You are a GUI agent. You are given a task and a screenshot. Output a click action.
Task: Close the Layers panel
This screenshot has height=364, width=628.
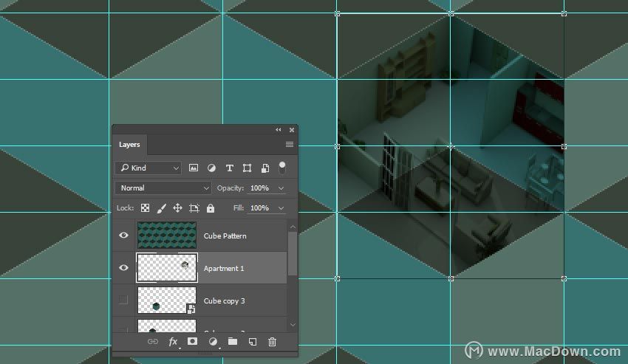[292, 130]
